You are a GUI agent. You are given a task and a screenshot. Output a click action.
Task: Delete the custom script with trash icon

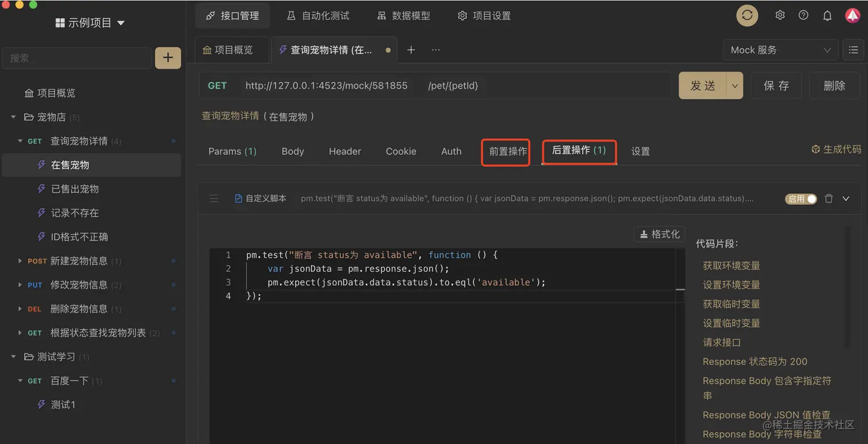[828, 198]
